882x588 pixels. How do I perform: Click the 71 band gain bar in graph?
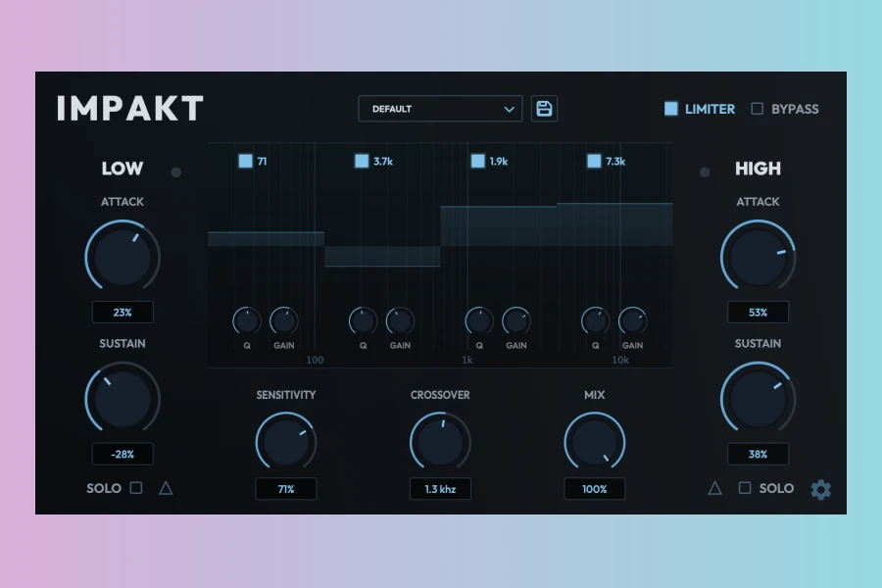click(266, 238)
